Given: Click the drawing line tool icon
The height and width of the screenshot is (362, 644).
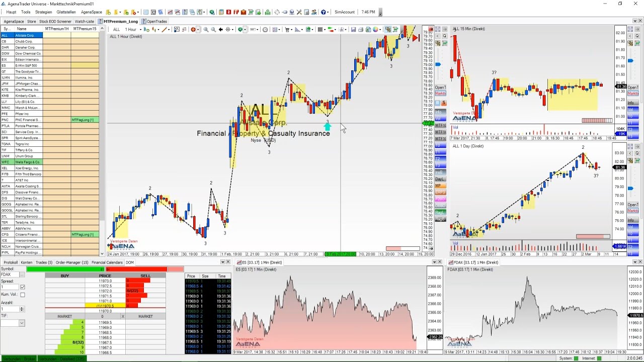Looking at the screenshot, I should (x=164, y=30).
